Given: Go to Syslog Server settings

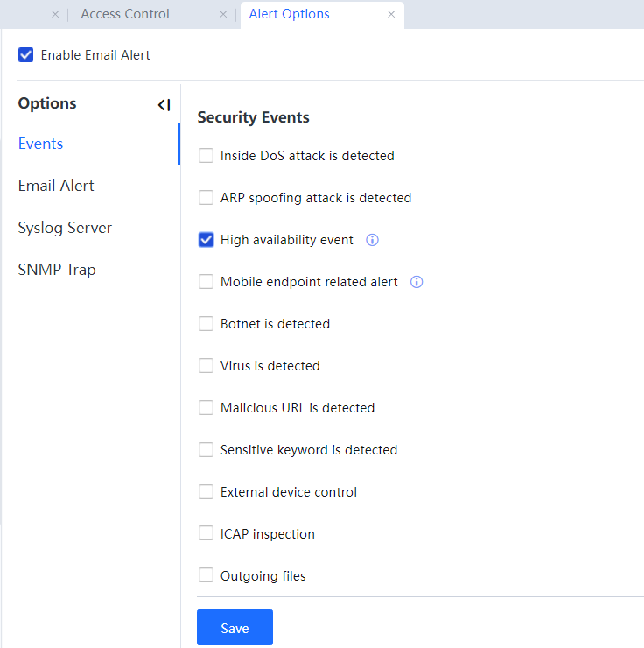Looking at the screenshot, I should (65, 228).
